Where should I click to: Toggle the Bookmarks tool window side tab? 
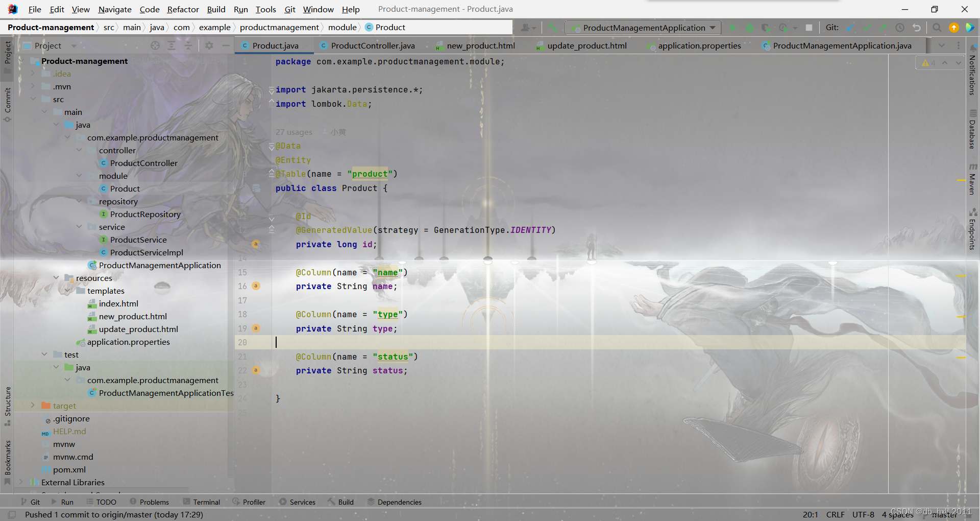click(7, 462)
